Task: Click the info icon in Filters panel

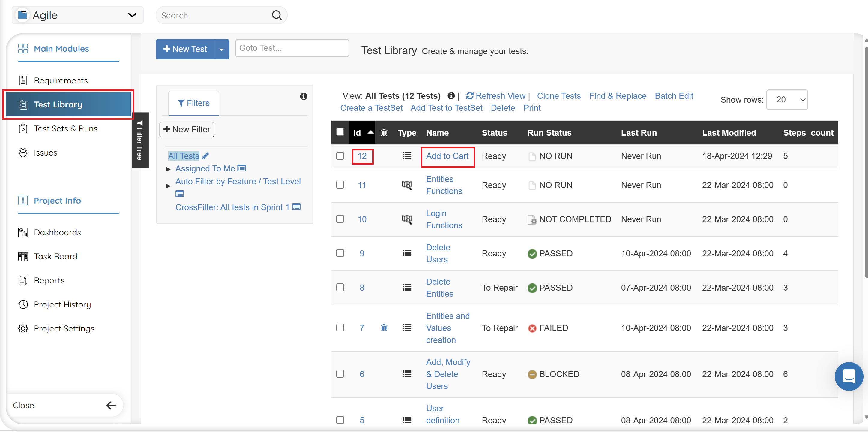Action: coord(303,96)
